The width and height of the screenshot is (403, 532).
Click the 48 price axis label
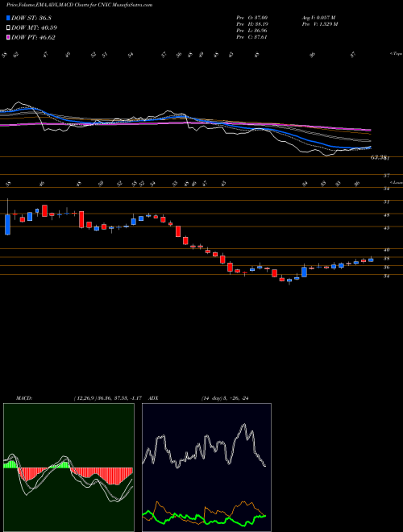[386, 214]
